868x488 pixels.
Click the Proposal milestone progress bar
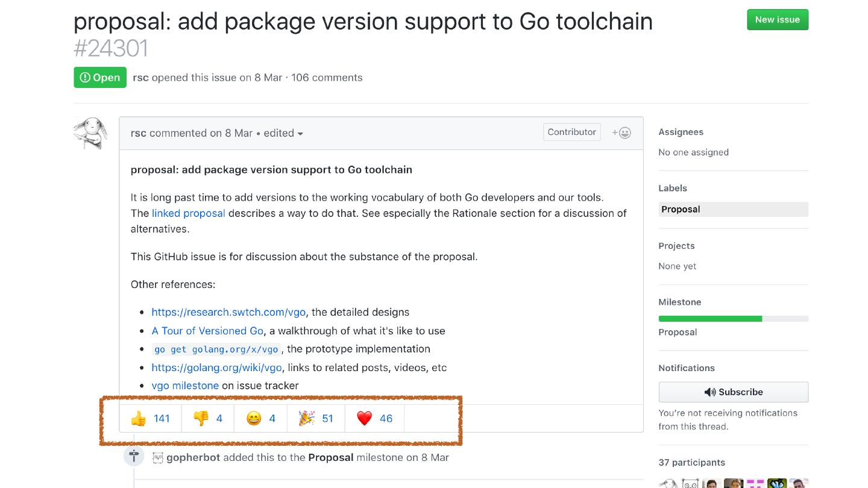tap(733, 319)
